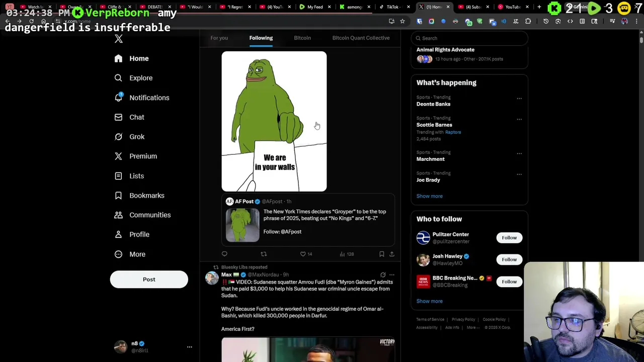Open the Cookie Policy link
The image size is (644, 362).
click(494, 320)
